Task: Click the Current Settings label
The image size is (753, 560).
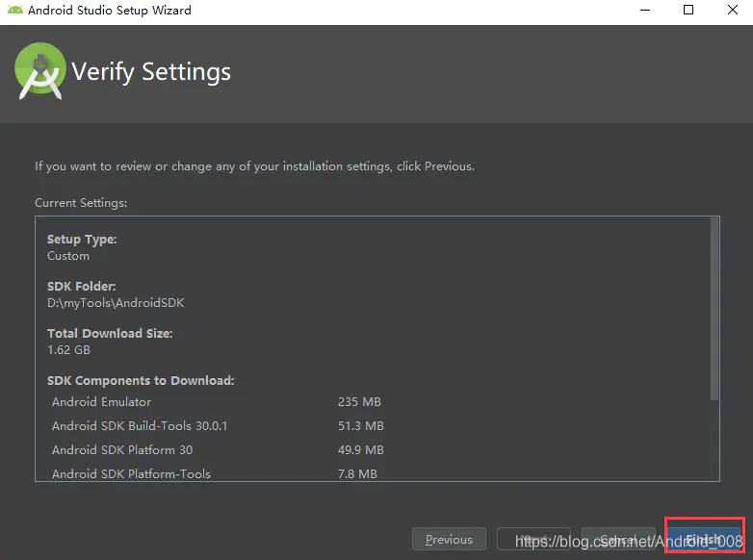Action: coord(81,203)
